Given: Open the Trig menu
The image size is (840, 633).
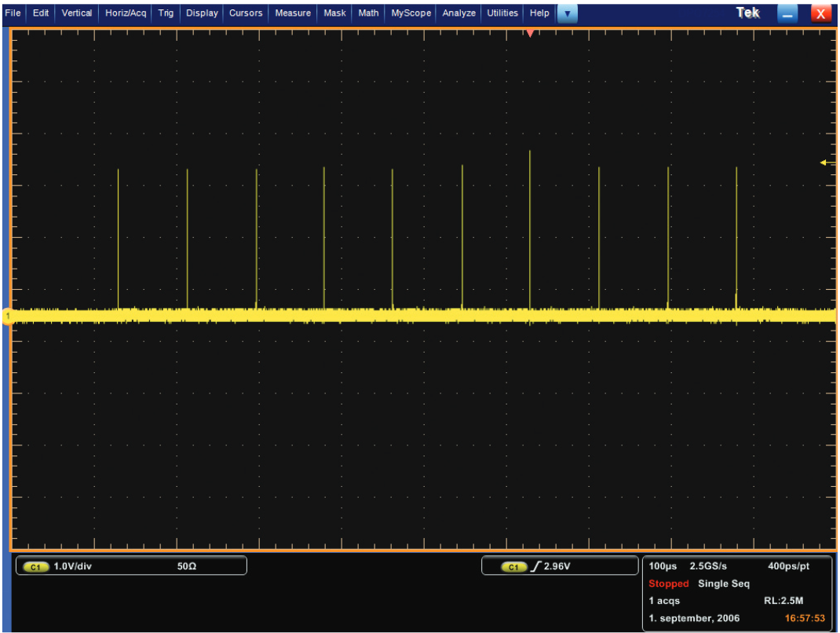Looking at the screenshot, I should coord(166,13).
